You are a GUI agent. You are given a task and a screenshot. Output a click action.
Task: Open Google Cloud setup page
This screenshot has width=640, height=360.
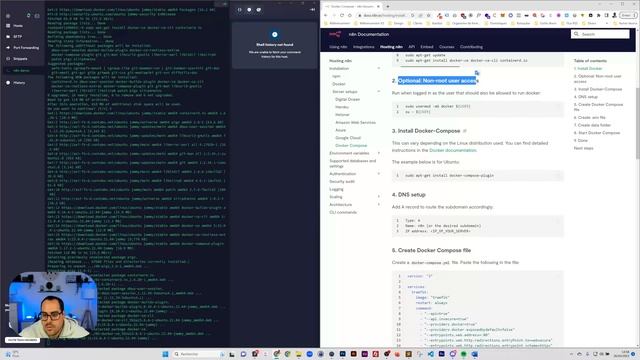[348, 138]
